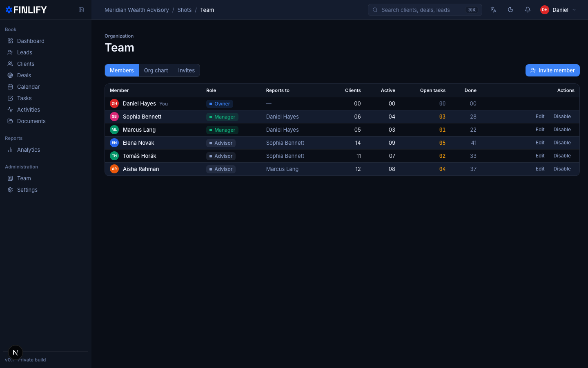Click the AR avatar for Aisha Rahman

114,169
